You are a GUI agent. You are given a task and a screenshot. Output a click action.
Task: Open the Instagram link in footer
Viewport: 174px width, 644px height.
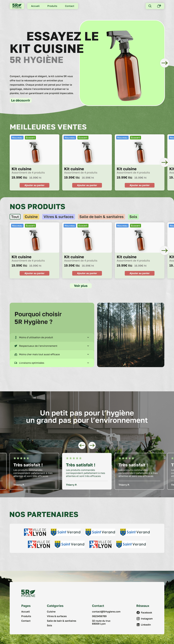coord(145,618)
